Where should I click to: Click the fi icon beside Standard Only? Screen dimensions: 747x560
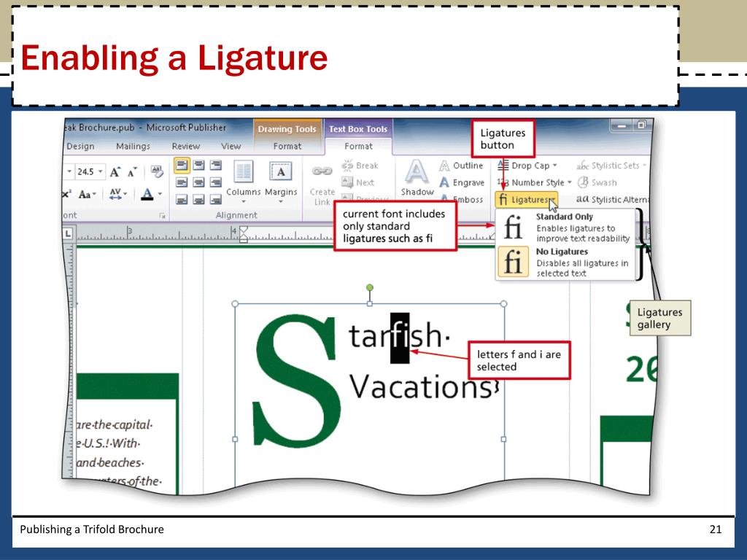click(513, 227)
